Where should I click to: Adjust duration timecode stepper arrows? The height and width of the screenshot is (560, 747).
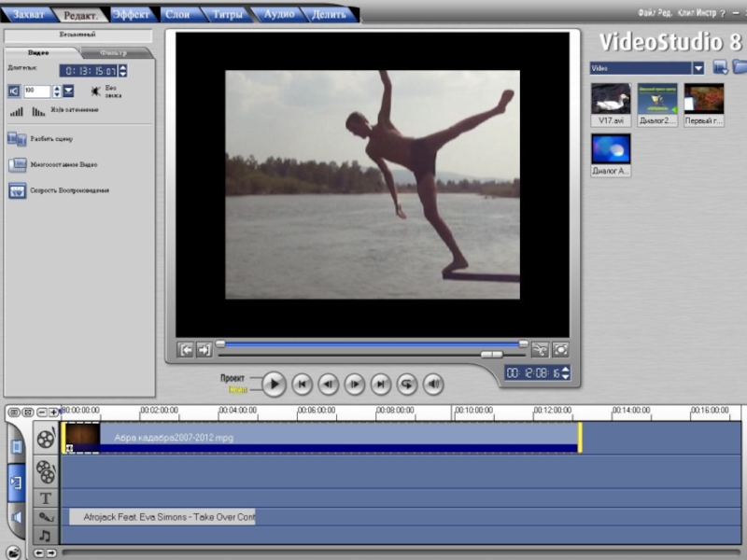tap(123, 71)
